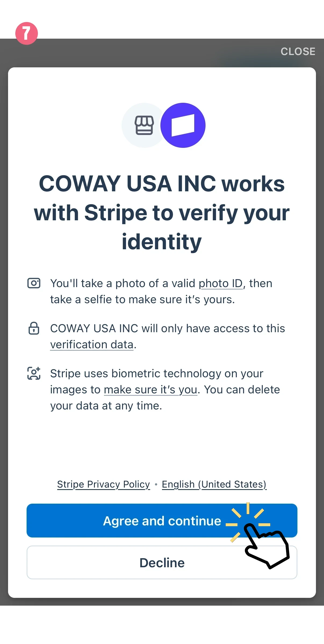Screen dimensions: 324x644
Task: Click the storefront merchant icon
Action: [x=144, y=125]
